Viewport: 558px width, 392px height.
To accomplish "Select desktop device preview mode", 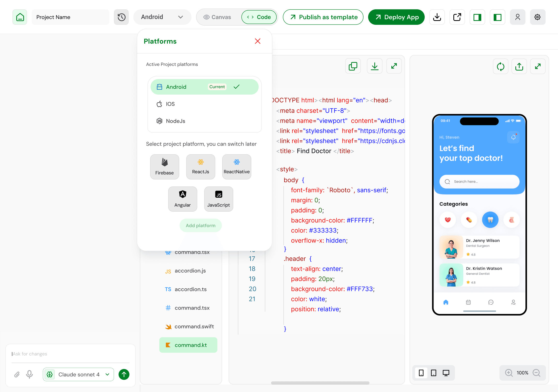I will (446, 373).
